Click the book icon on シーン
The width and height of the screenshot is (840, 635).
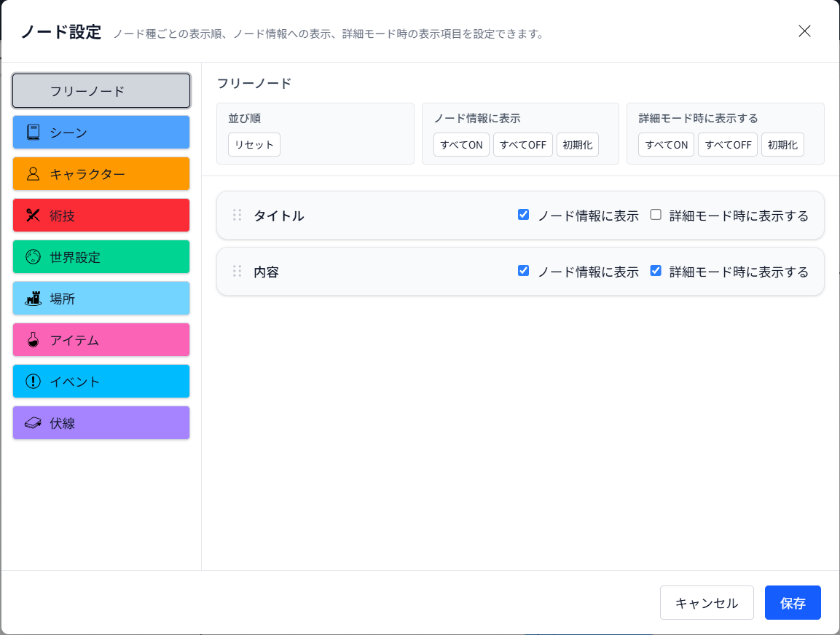tap(34, 133)
